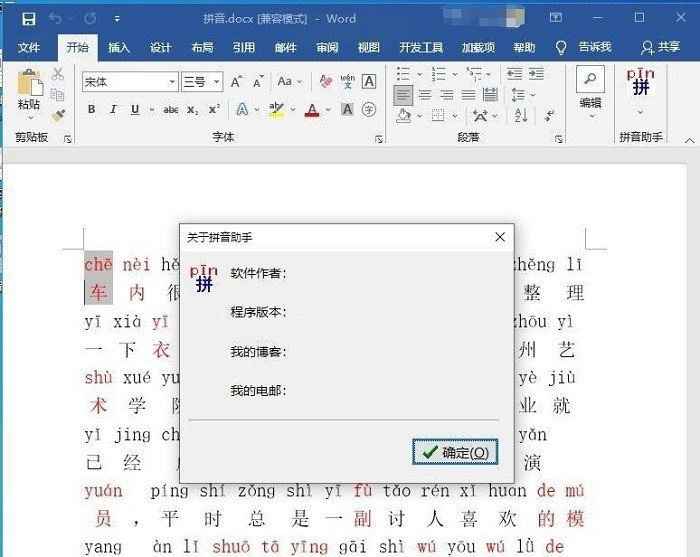
Task: Close the 关于拼音助手 dialog
Action: coord(500,237)
